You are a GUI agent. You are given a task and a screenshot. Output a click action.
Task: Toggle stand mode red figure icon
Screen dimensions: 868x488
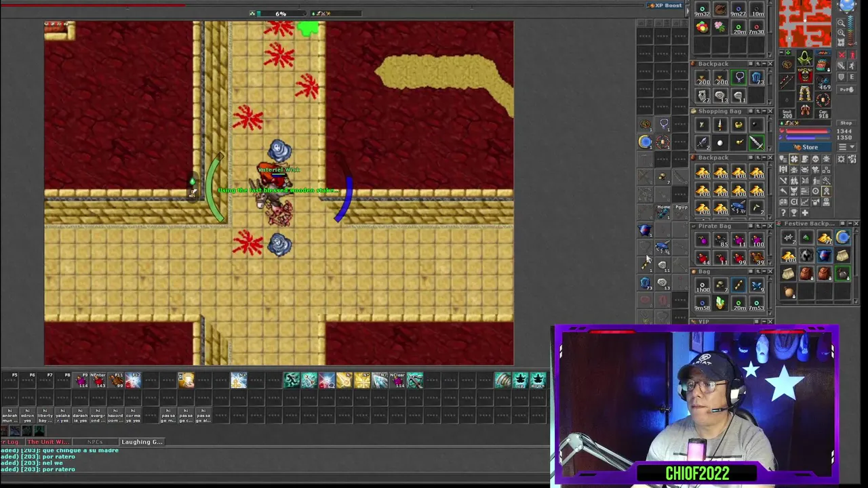click(x=852, y=55)
